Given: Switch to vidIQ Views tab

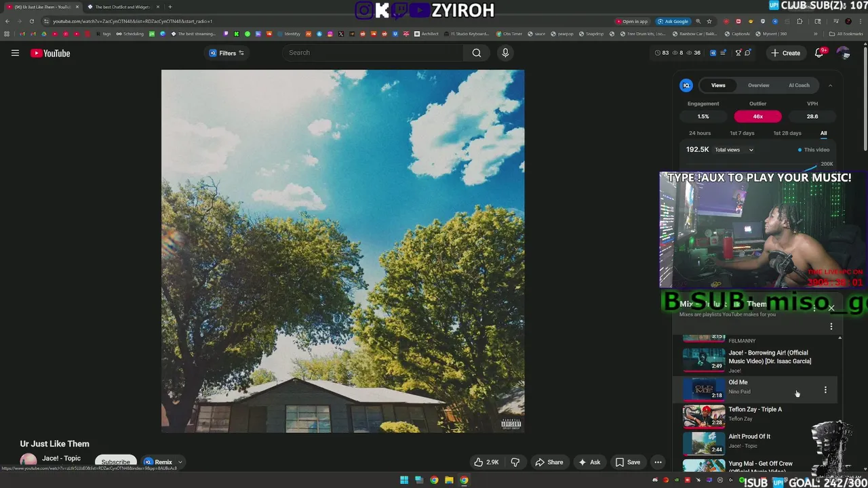Looking at the screenshot, I should [718, 85].
